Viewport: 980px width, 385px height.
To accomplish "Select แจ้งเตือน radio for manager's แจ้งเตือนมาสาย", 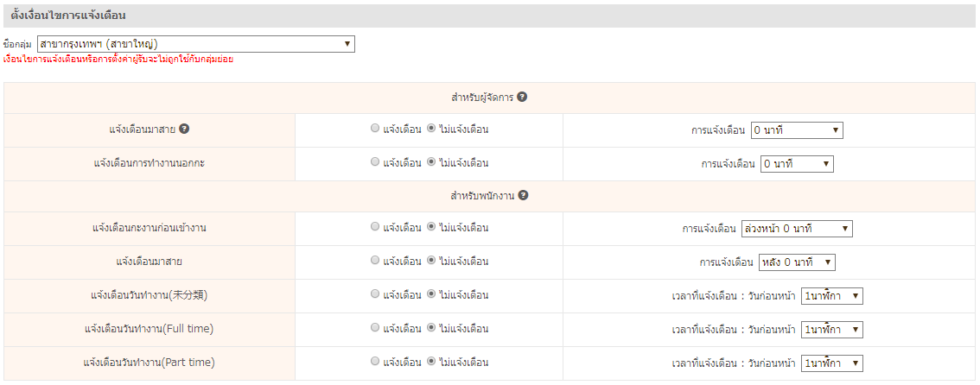I will click(375, 129).
